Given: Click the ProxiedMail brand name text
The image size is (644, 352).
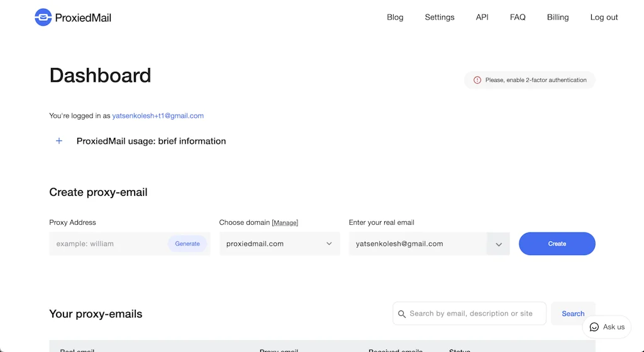Looking at the screenshot, I should [x=83, y=18].
